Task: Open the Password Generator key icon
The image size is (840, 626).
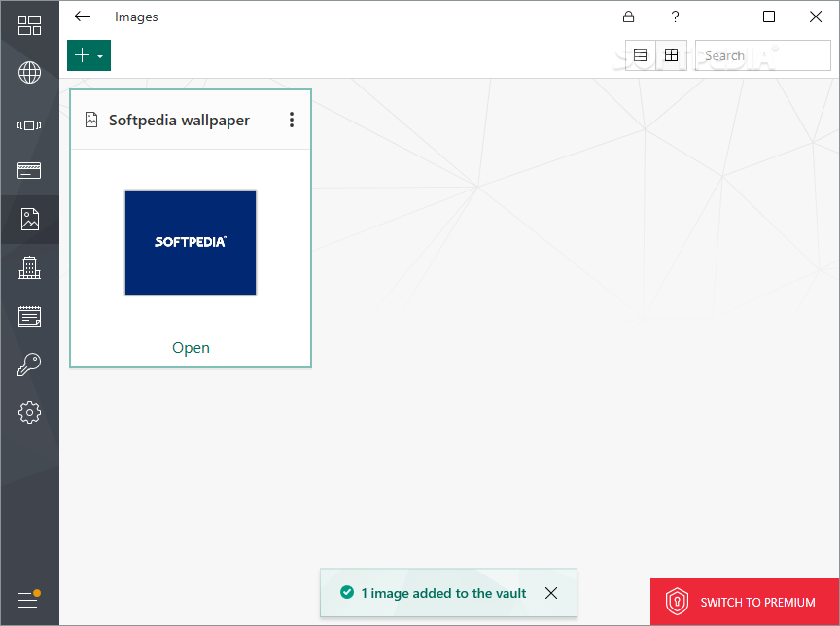Action: (x=29, y=365)
